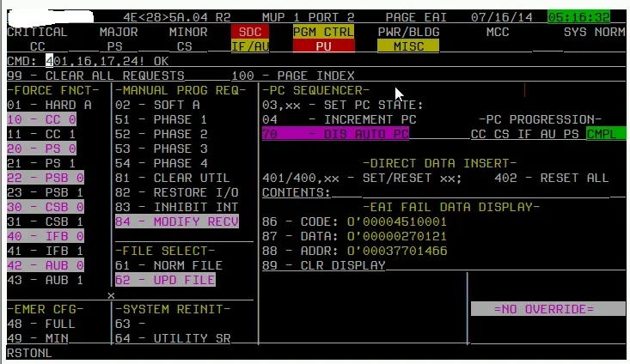Click '21 - PS 1' entry
This screenshot has height=364, width=630.
click(41, 163)
